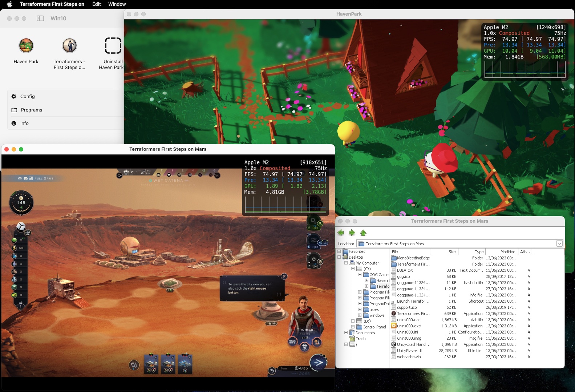
Task: Collapse the (C:) drive node
Action: click(x=353, y=269)
